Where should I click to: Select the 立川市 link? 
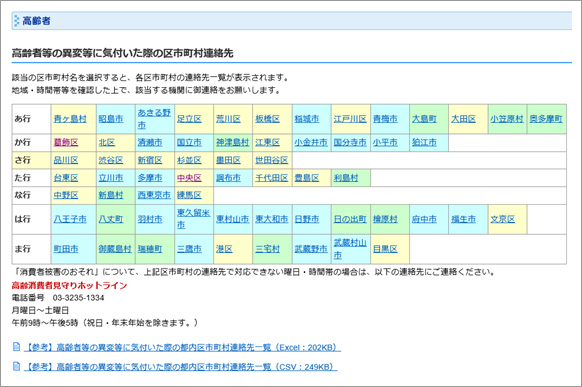[111, 178]
